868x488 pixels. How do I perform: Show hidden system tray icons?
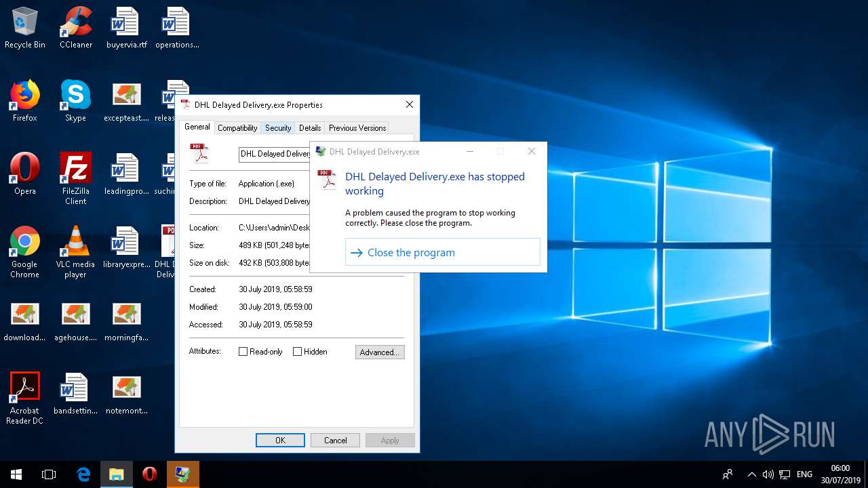pos(751,474)
